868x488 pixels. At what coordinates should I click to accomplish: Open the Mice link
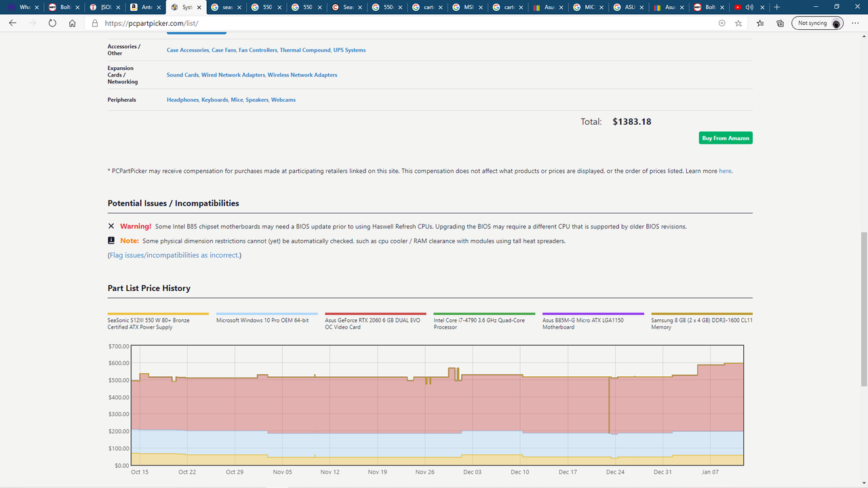[237, 100]
